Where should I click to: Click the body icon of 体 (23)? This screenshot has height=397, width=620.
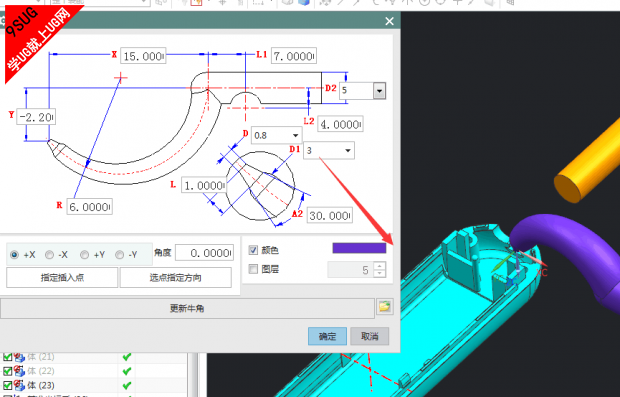point(19,385)
